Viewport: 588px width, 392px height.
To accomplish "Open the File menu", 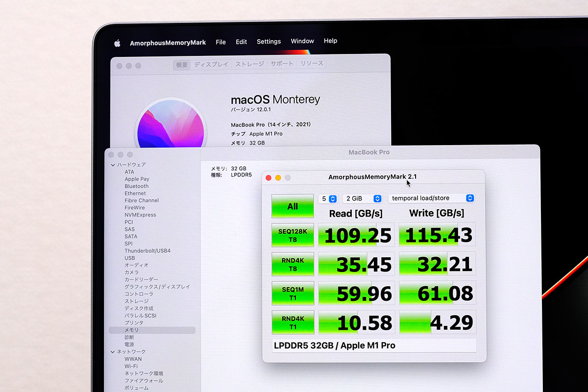I will coord(221,42).
